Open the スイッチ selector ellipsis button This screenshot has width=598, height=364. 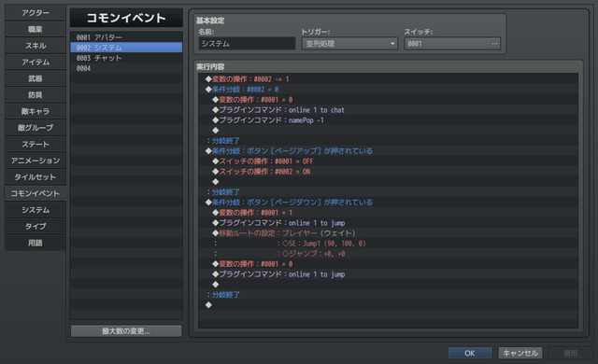click(494, 44)
